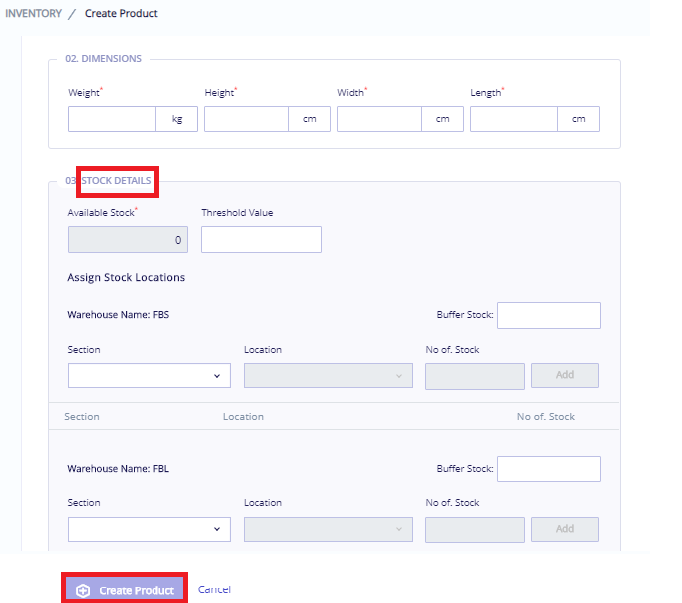Click Warehouse Name: FBS text

118,315
